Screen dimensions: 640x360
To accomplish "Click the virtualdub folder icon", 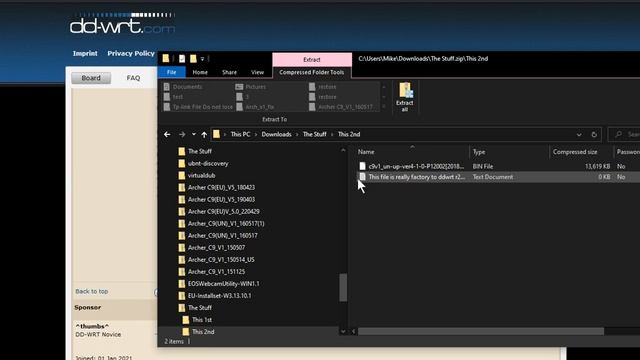I will point(182,176).
